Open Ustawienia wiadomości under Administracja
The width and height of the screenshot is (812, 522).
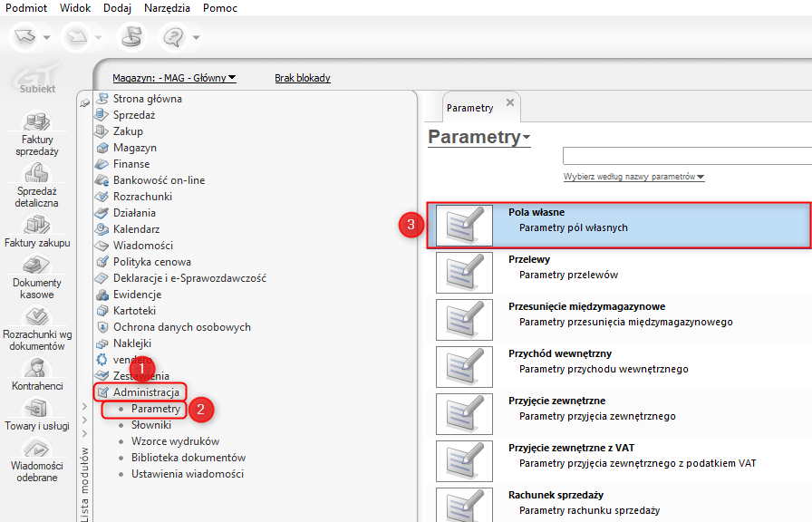pyautogui.click(x=187, y=474)
